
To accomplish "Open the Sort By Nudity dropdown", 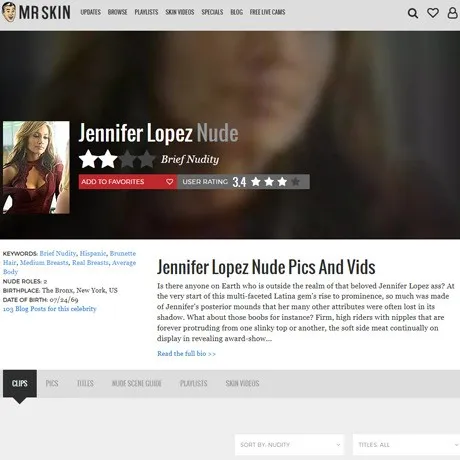I will (289, 445).
